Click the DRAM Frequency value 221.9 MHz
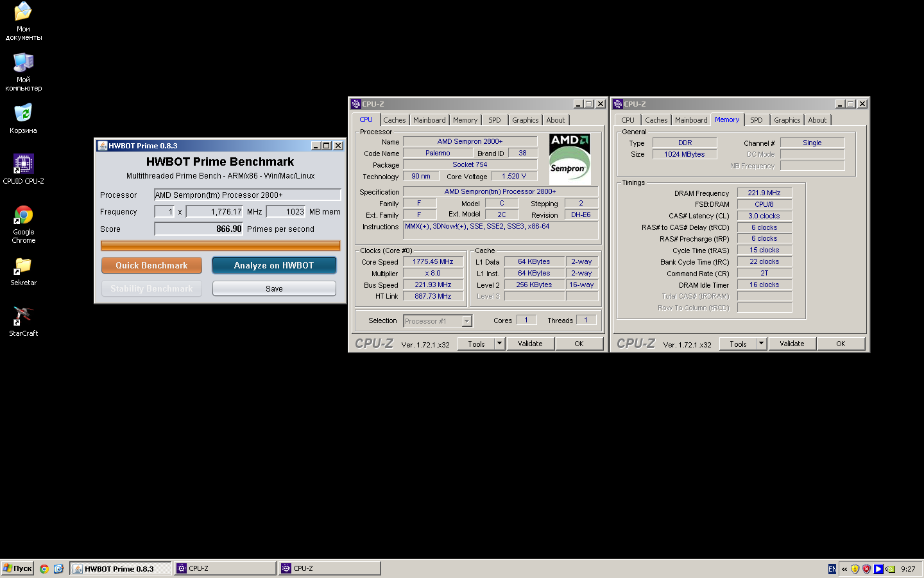Screen dimensions: 924x578 coord(764,193)
